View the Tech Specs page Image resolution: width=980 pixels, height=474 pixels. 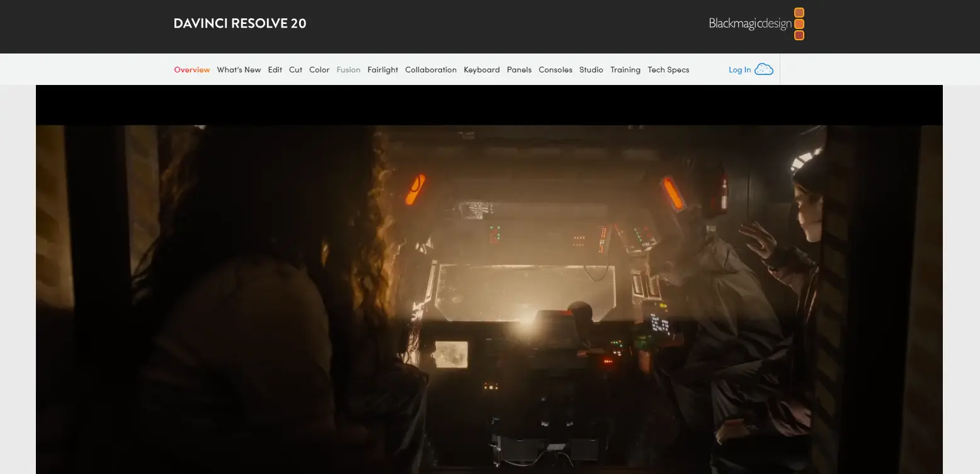[668, 69]
